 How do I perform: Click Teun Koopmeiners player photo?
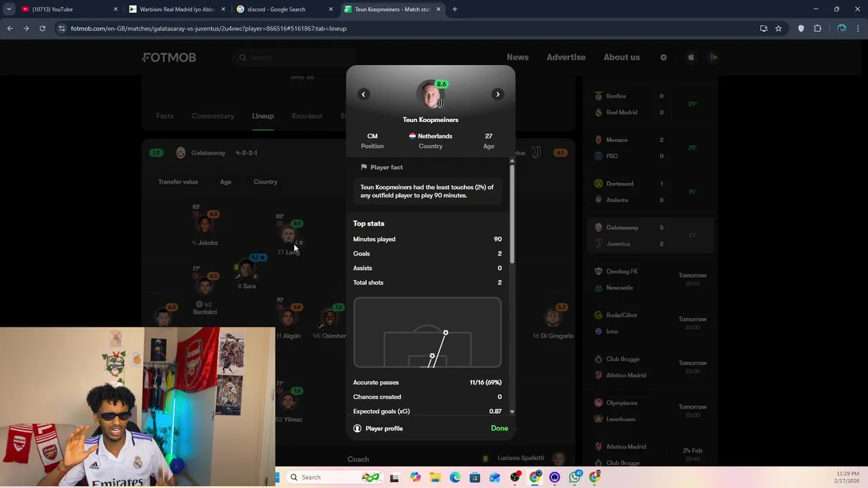point(430,95)
